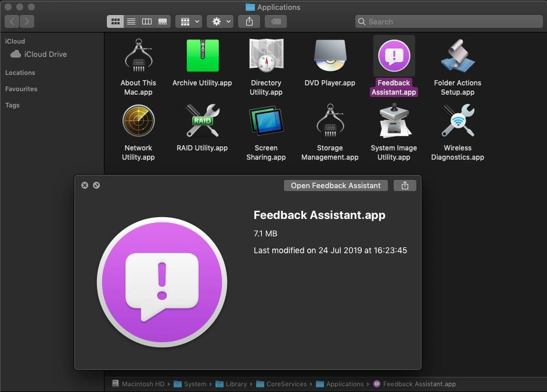Screen dimensions: 547x392
Task: Open the group-by arrangement dropdown
Action: 189,21
